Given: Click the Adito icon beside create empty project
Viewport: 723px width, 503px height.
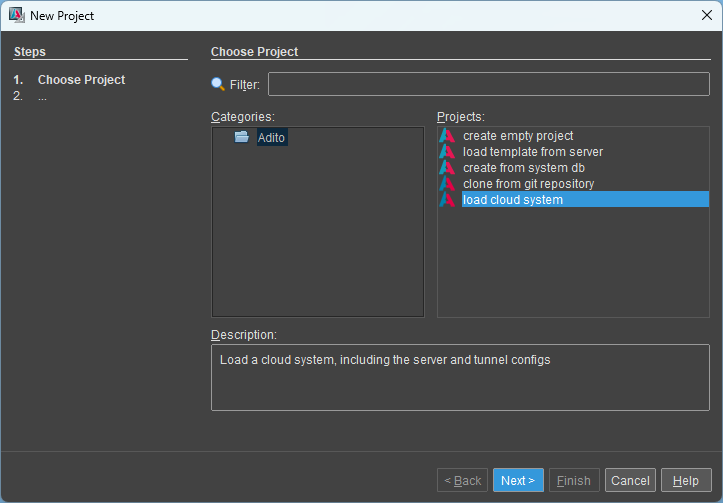Looking at the screenshot, I should pyautogui.click(x=447, y=136).
